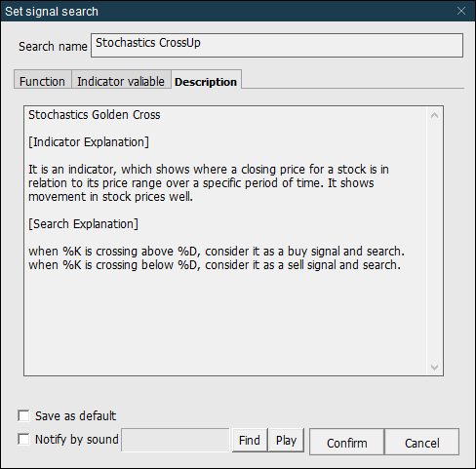
Task: Cancel the signal search dialog
Action: [422, 443]
